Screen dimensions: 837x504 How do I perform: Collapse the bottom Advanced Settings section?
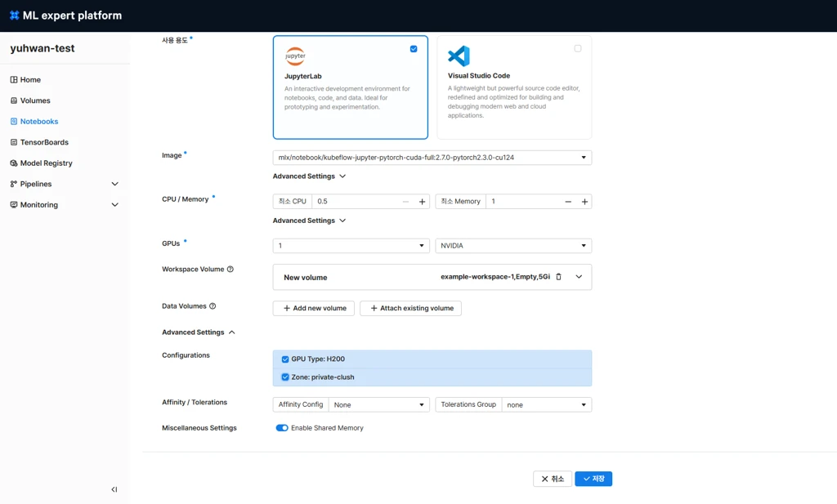pyautogui.click(x=198, y=332)
